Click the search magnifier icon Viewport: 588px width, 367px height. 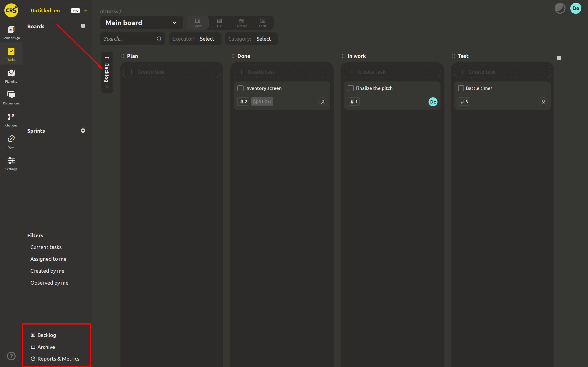(159, 39)
